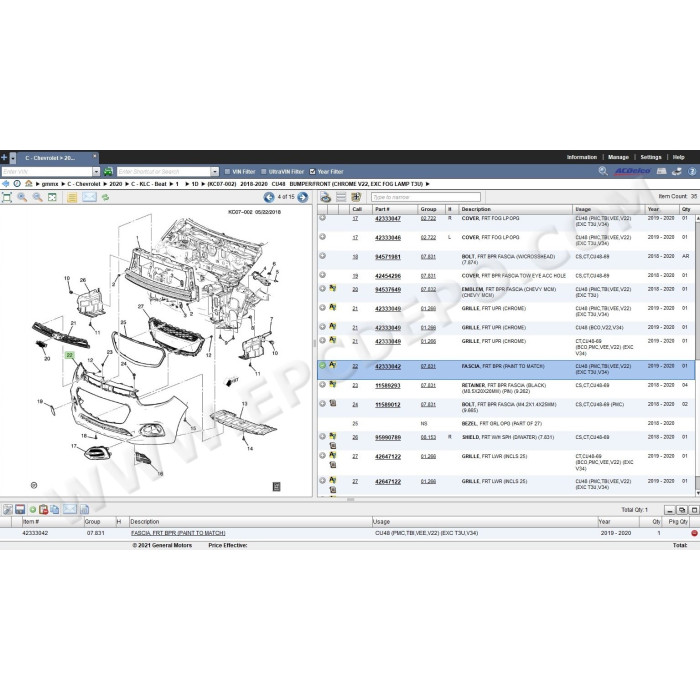This screenshot has width=700, height=700.
Task: Select gmmx in the breadcrumb
Action: click(50, 184)
